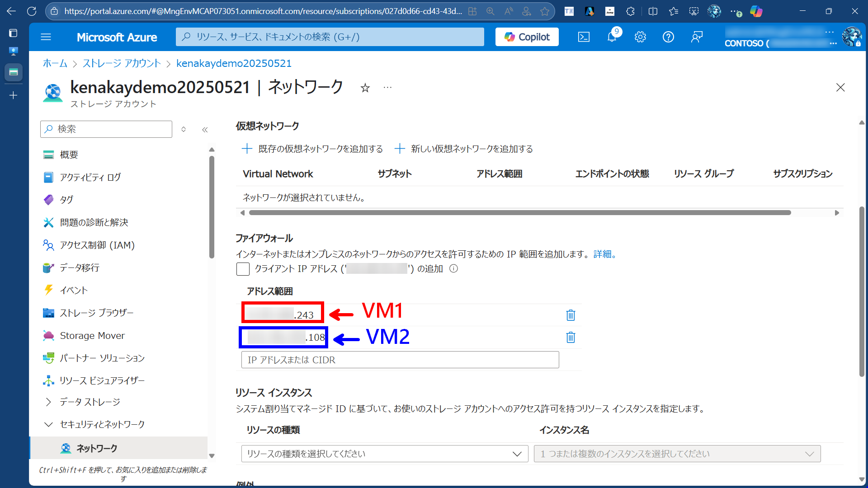Image resolution: width=868 pixels, height=488 pixels.
Task: Open instance name dropdown
Action: (677, 454)
